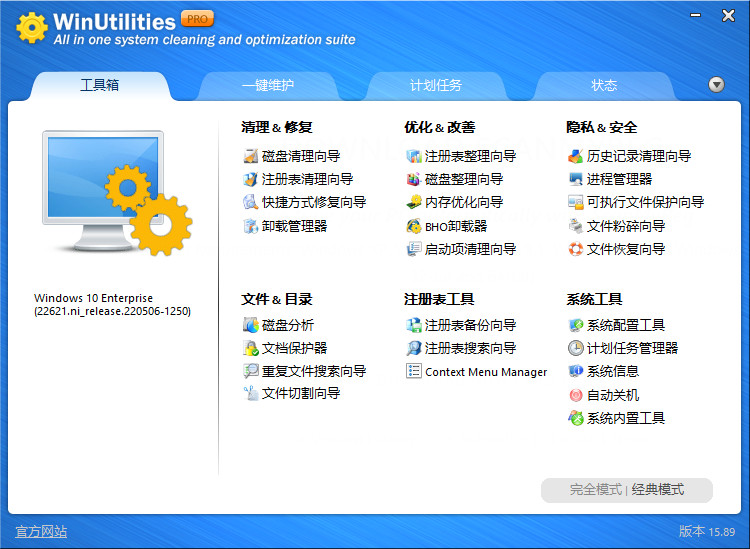Open 启动项清理向导 label

470,249
